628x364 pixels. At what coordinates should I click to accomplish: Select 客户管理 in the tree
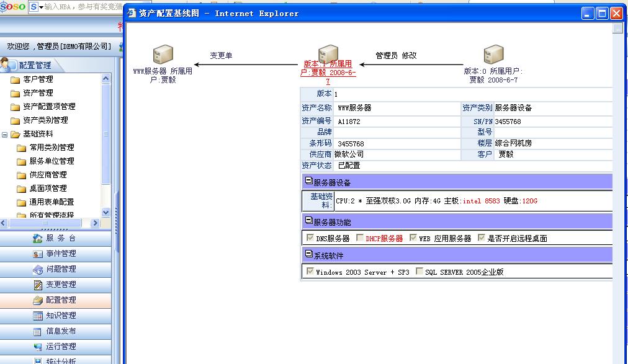[x=38, y=79]
